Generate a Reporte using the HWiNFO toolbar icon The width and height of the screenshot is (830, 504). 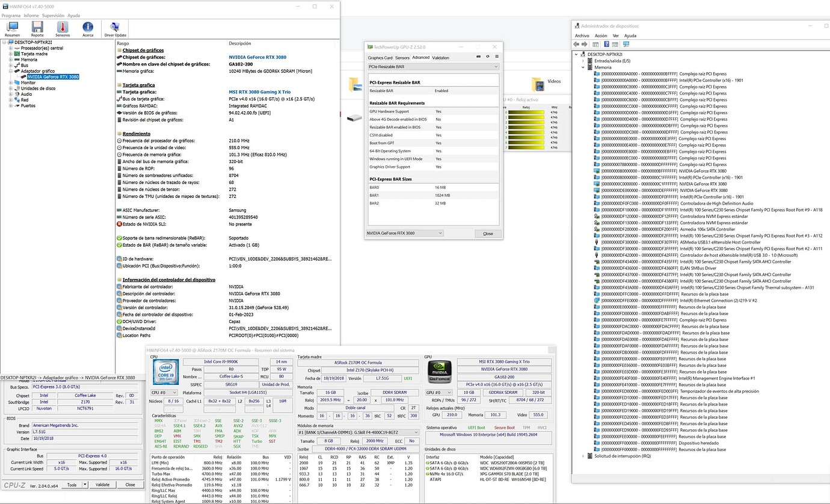[x=37, y=26]
